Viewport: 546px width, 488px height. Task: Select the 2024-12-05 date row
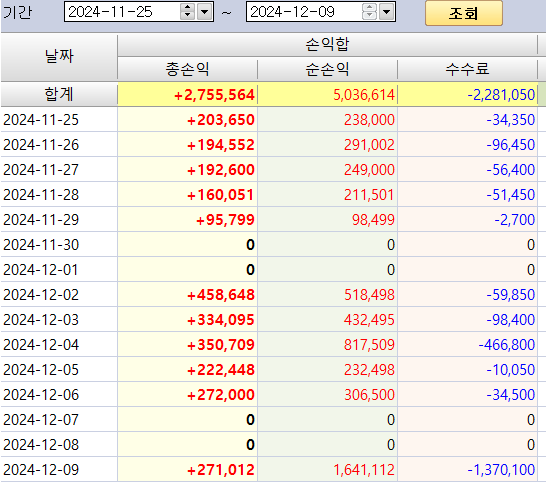(59, 370)
